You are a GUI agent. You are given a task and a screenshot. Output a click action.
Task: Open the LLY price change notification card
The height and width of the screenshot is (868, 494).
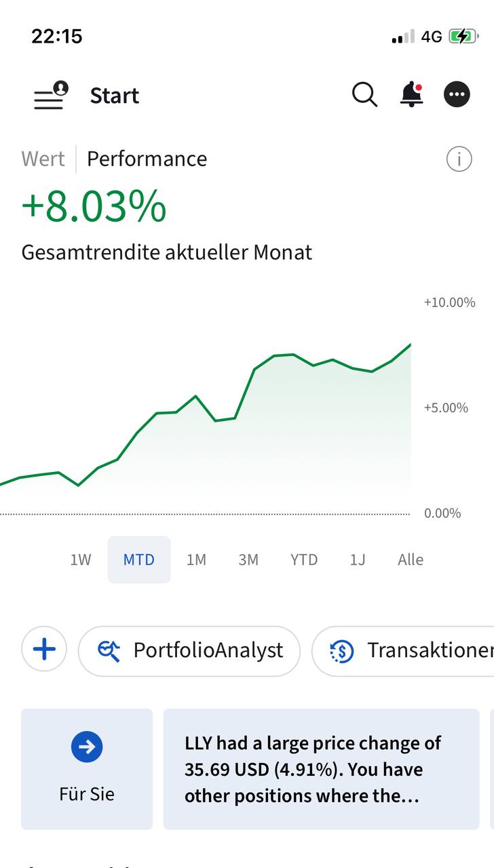tap(321, 769)
